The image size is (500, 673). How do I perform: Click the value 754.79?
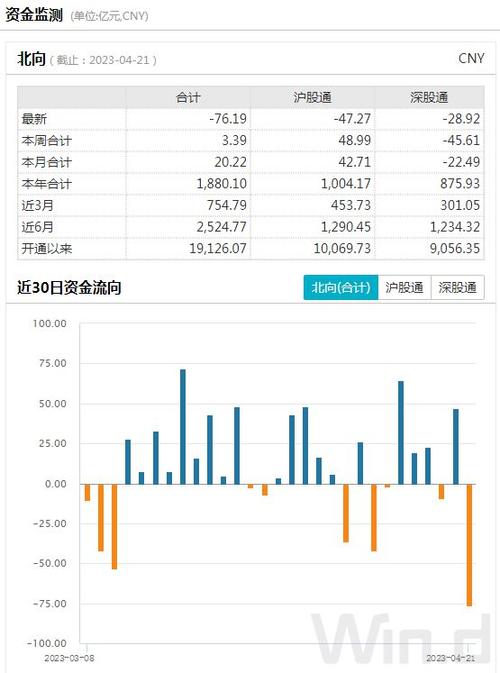click(x=227, y=205)
